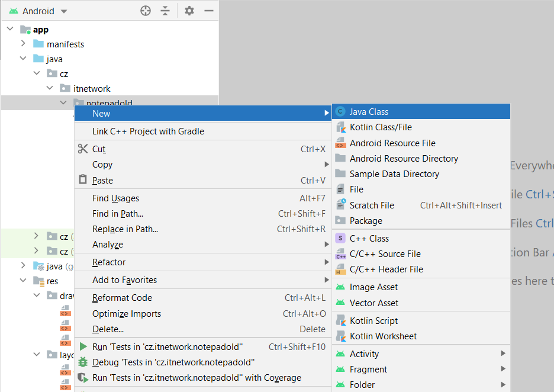Expand the manifests folder node
The width and height of the screenshot is (554, 392).
click(23, 44)
